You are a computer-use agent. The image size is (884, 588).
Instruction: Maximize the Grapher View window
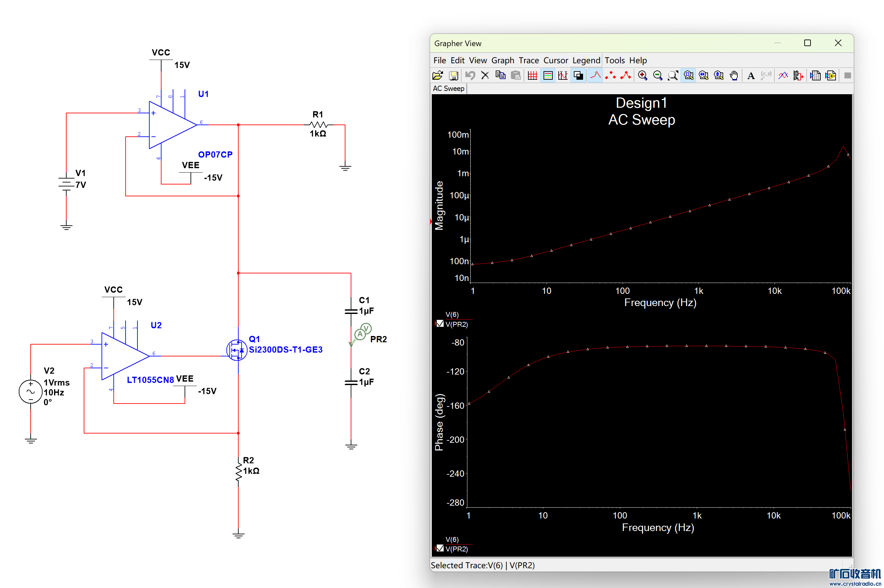807,43
